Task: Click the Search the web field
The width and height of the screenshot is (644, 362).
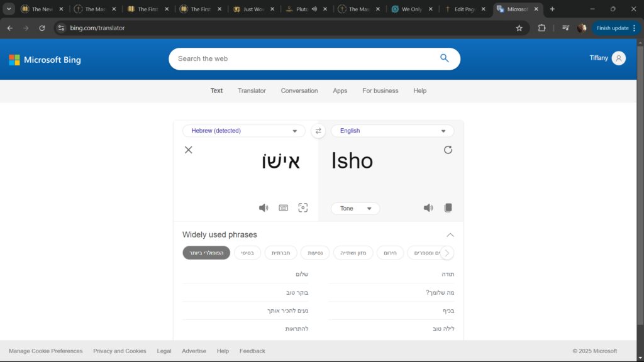Action: coord(302,58)
